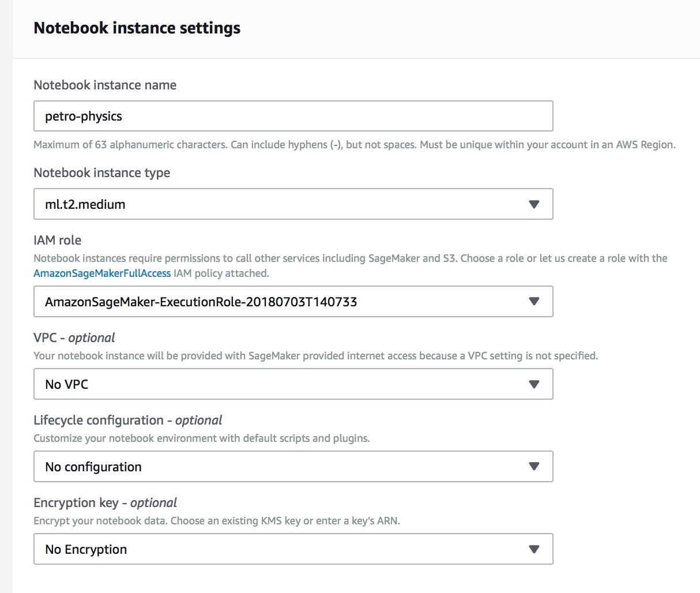Click the caret beside the AmazonSageMaker ExecutionRole selector
The image size is (700, 593).
tap(534, 301)
